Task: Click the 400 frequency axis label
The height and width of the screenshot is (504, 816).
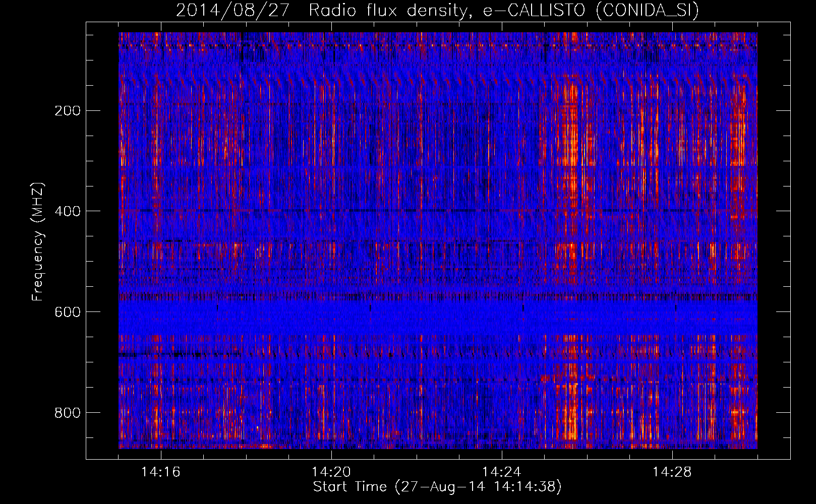Action: (67, 211)
